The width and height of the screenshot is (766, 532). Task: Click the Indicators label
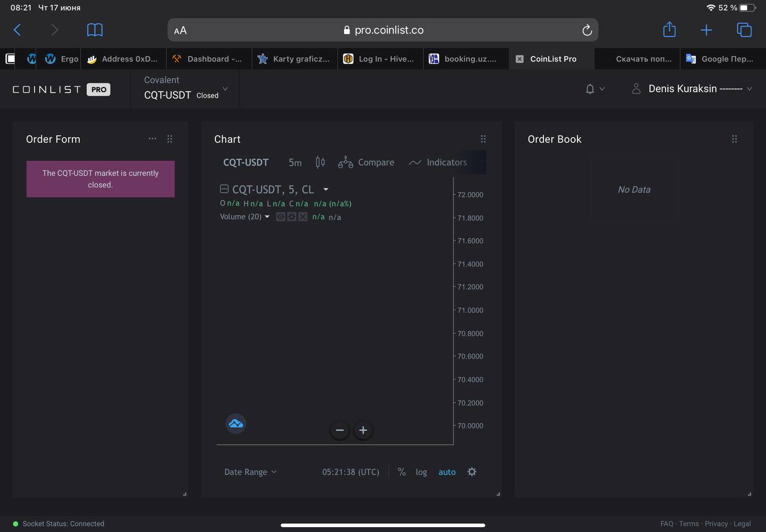(446, 162)
